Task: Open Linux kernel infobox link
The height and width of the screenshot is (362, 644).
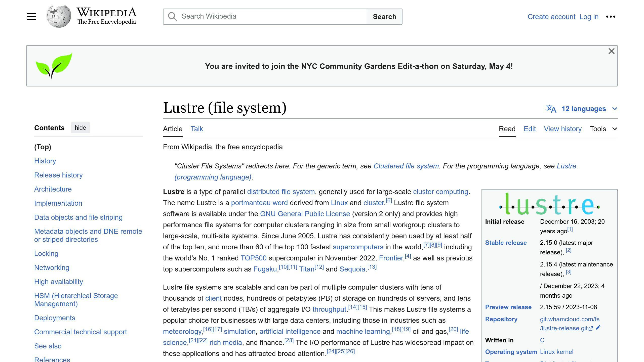Action: pos(556,352)
